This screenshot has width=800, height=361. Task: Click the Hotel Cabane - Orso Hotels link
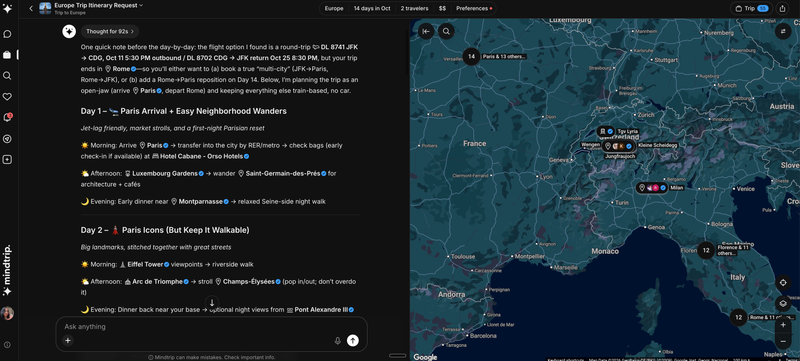pos(201,156)
